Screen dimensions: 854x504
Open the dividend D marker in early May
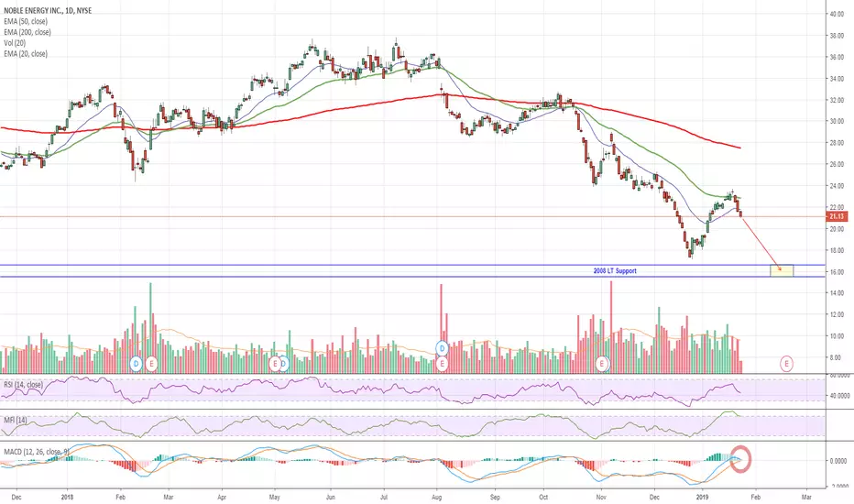284,364
